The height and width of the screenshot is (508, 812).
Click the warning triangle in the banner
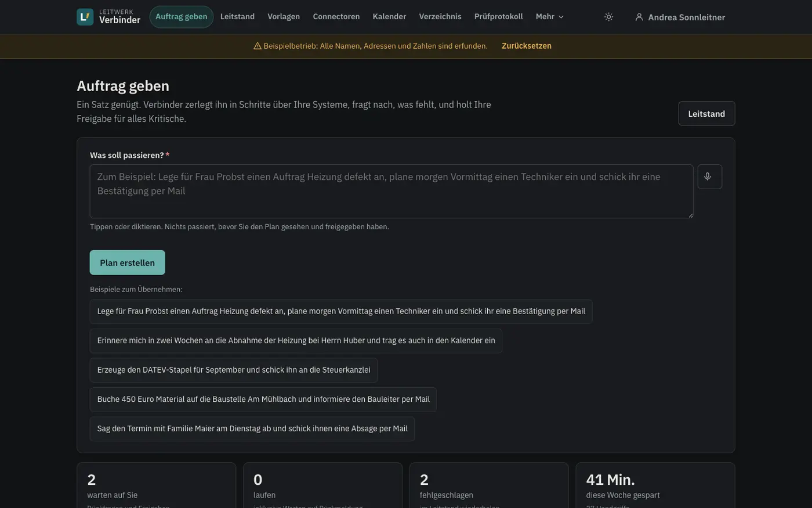click(x=258, y=46)
